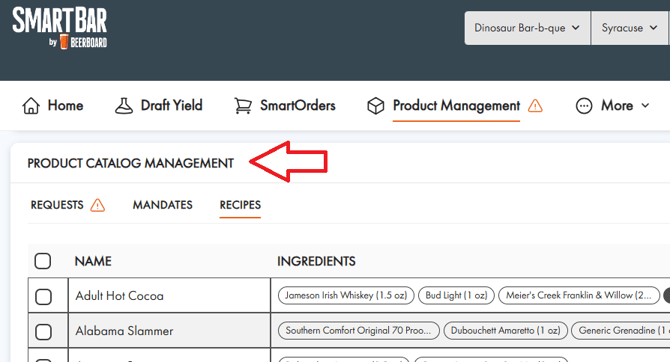Select the Recipes tab
This screenshot has width=670, height=362.
240,205
